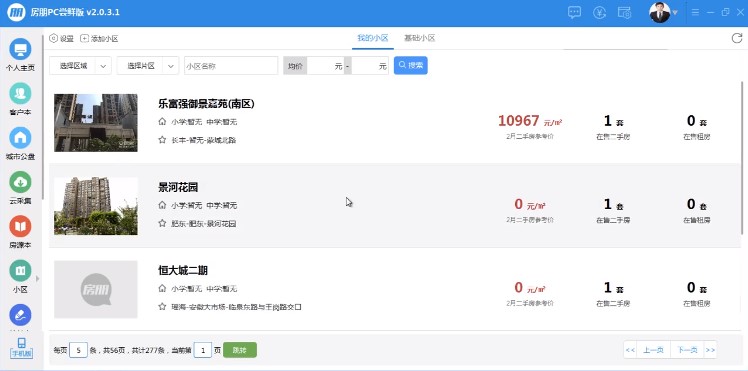The image size is (748, 371).
Task: Switch to the 基础小区 tab
Action: tap(419, 38)
